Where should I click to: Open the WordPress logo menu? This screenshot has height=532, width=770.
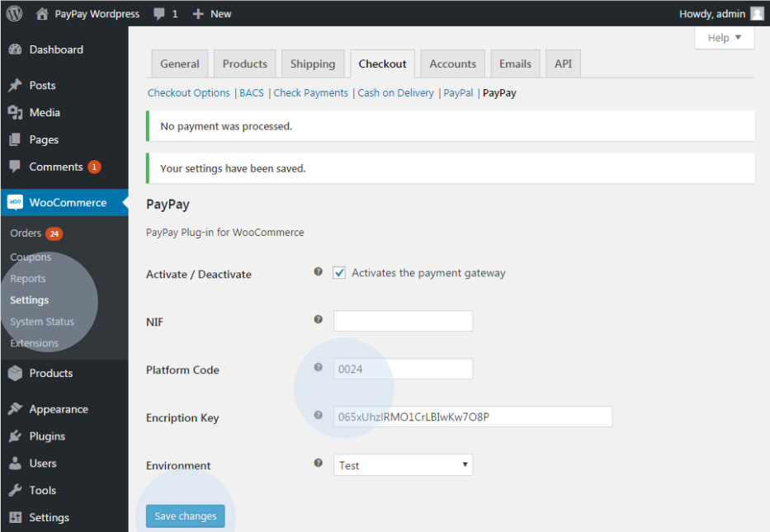(x=13, y=13)
